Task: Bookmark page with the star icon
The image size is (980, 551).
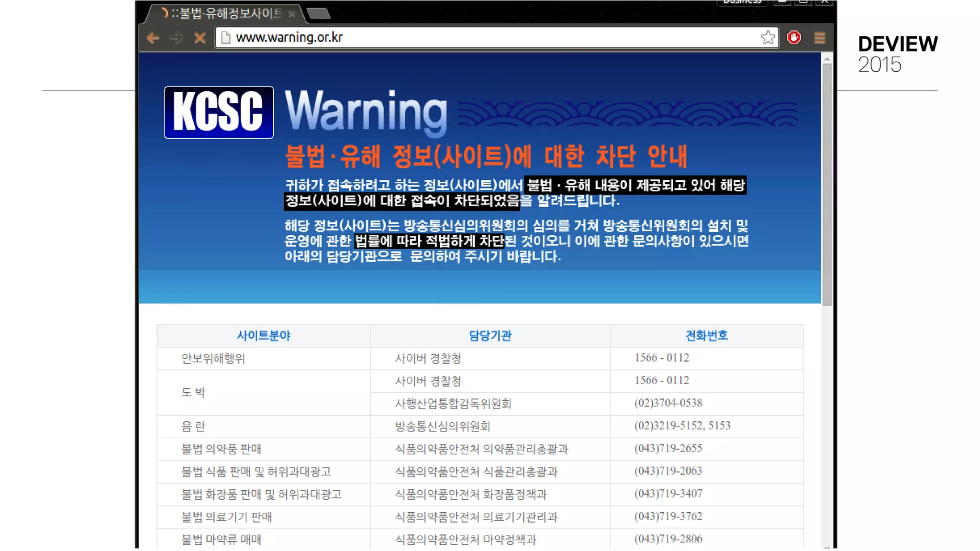Action: [x=768, y=37]
